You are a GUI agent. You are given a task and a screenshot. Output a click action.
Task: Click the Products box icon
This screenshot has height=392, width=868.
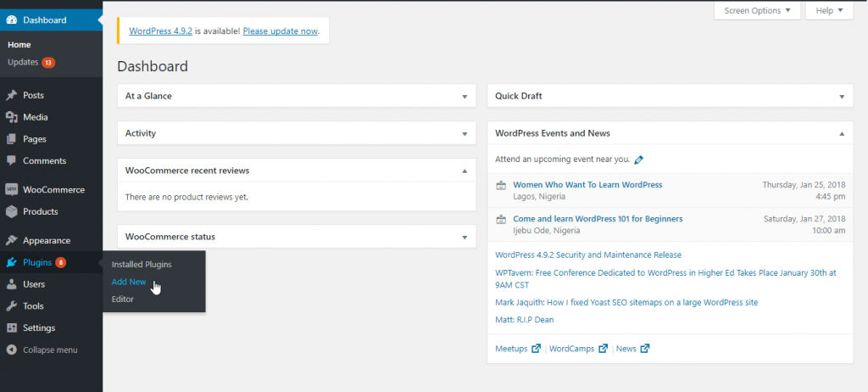click(12, 211)
